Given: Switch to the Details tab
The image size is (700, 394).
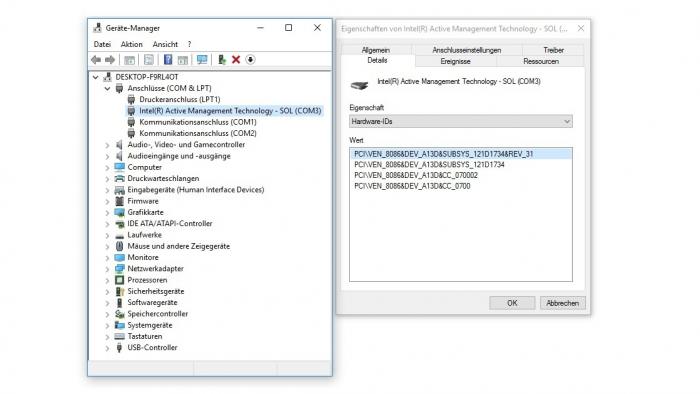Looking at the screenshot, I should pos(377,61).
